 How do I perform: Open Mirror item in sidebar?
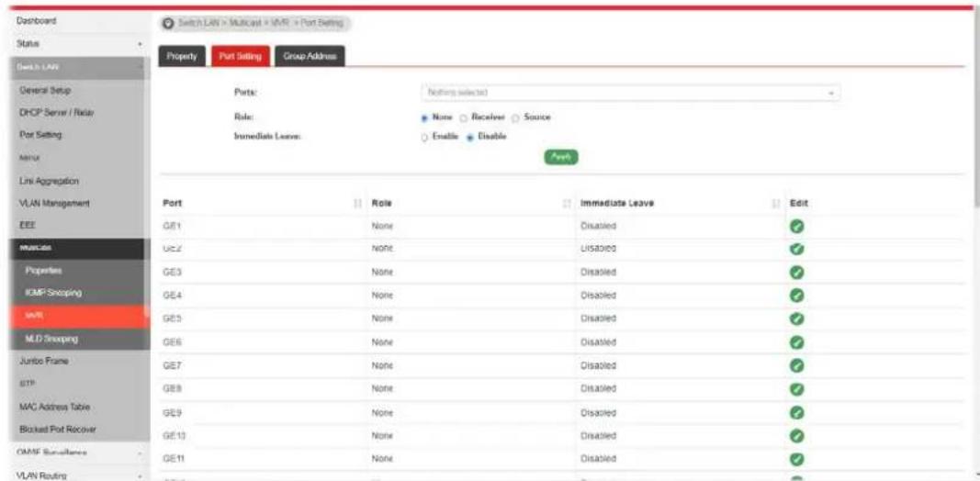(x=28, y=158)
